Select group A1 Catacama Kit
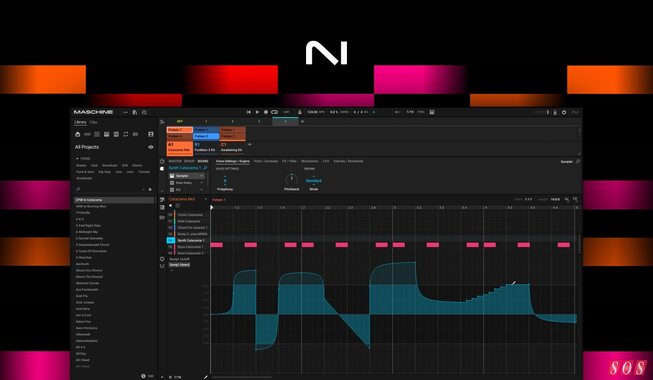 [180, 148]
